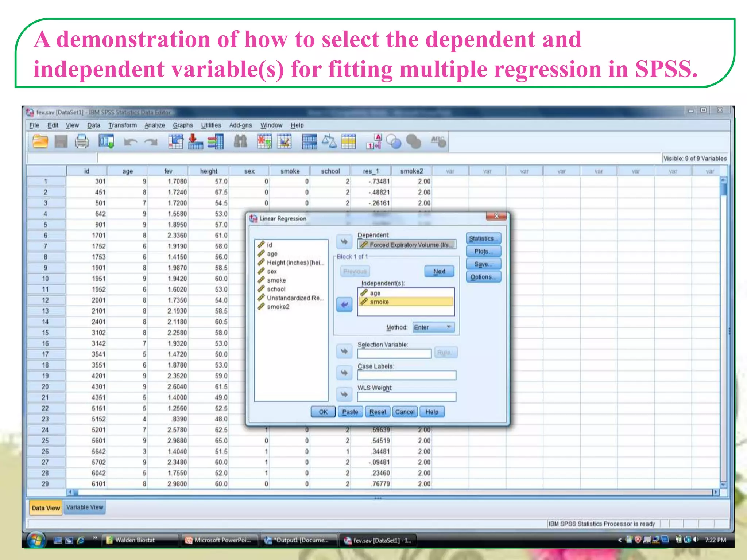Click the Weight cases scale icon
Image resolution: width=747 pixels, height=560 pixels.
pos(329,142)
